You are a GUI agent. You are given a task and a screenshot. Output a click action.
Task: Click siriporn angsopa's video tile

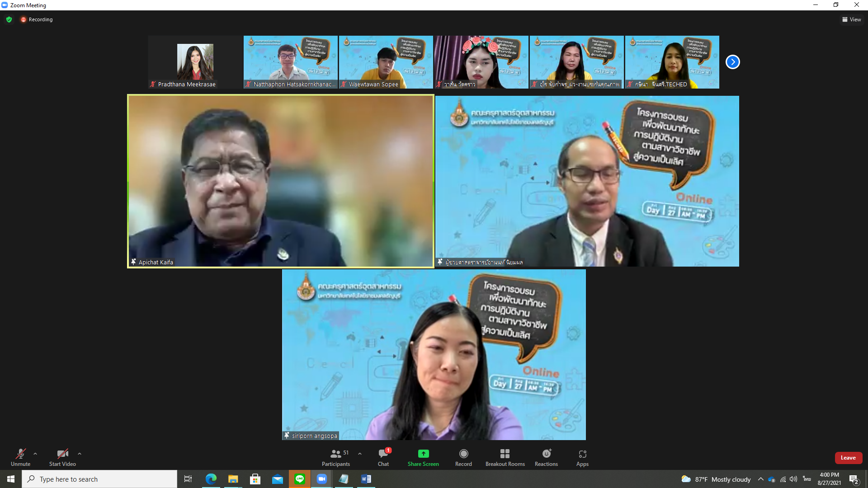click(x=434, y=355)
